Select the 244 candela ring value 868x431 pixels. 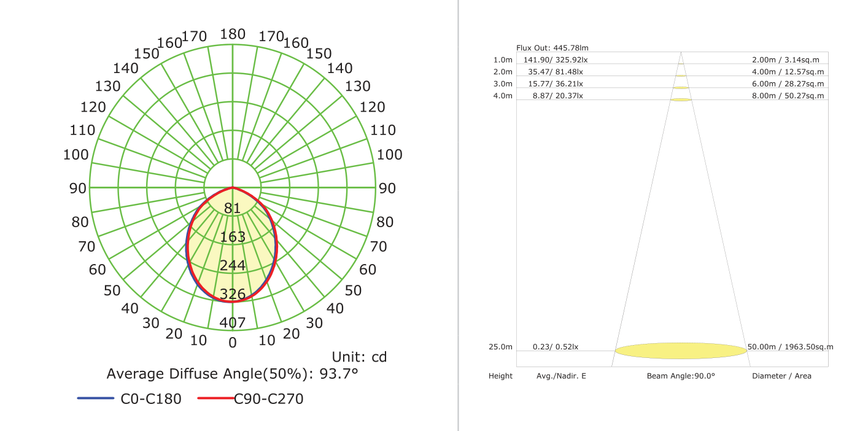pyautogui.click(x=233, y=265)
